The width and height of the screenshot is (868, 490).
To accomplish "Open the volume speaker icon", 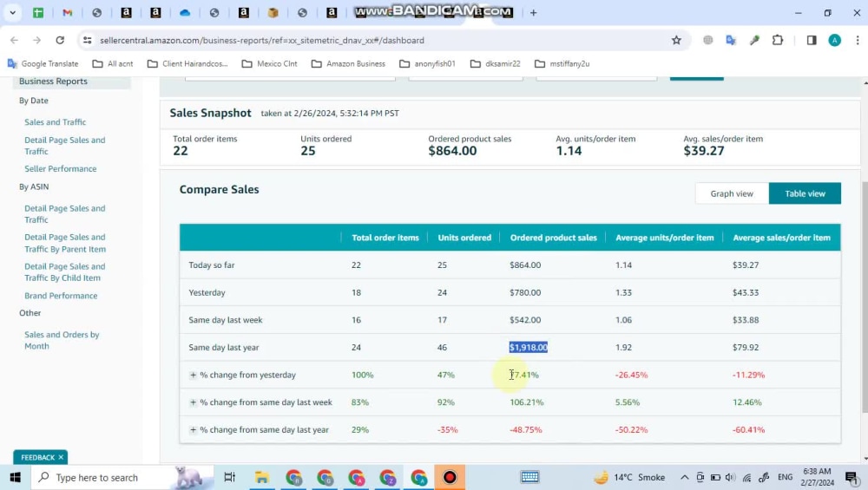I will click(731, 477).
